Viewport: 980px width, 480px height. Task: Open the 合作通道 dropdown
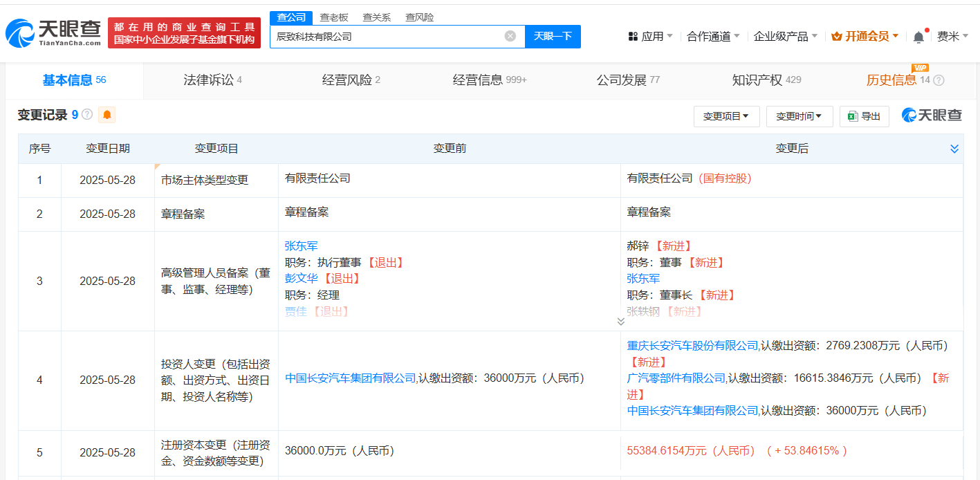(x=713, y=36)
